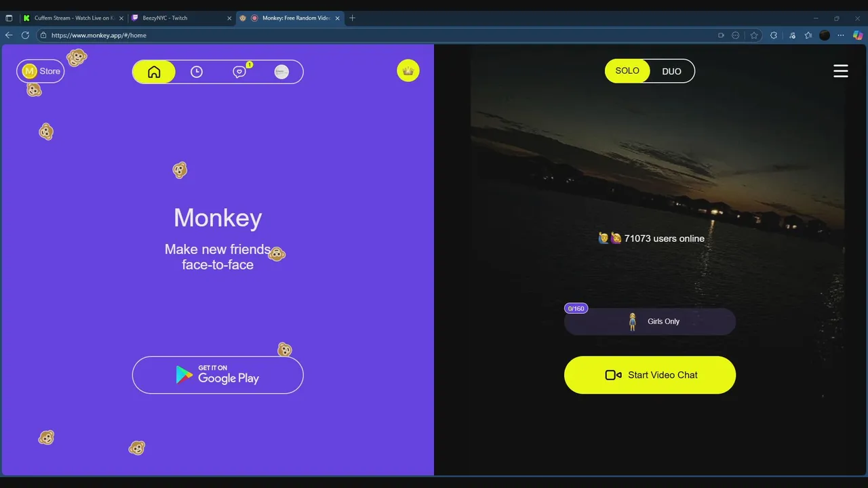Click the Kick tab favicon
The height and width of the screenshot is (488, 868).
click(x=26, y=18)
